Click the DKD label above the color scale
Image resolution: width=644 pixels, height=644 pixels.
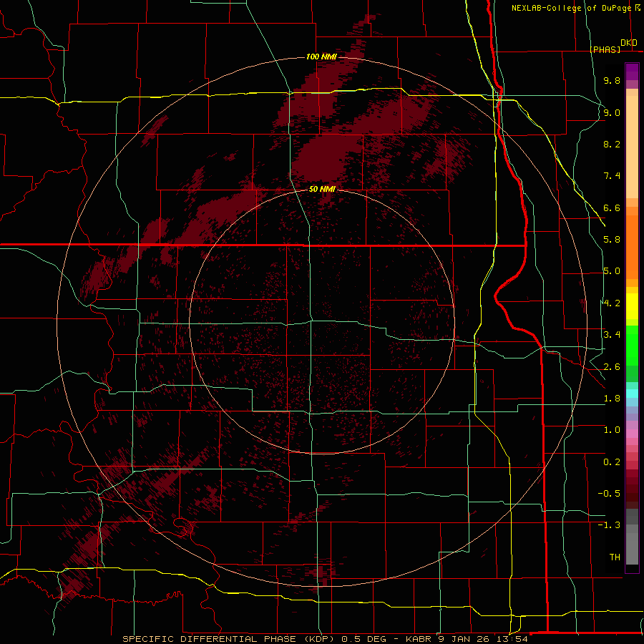629,43
